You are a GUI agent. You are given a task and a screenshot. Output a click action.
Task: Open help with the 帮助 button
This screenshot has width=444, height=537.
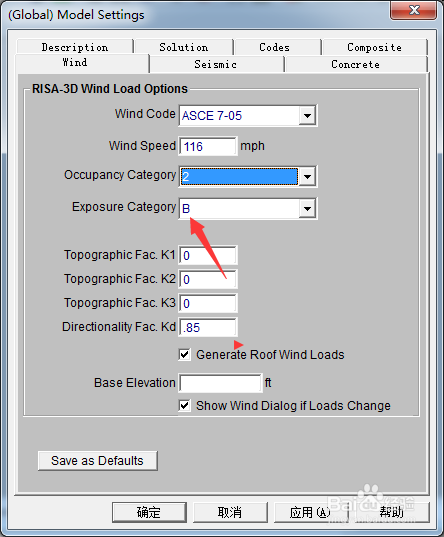392,512
